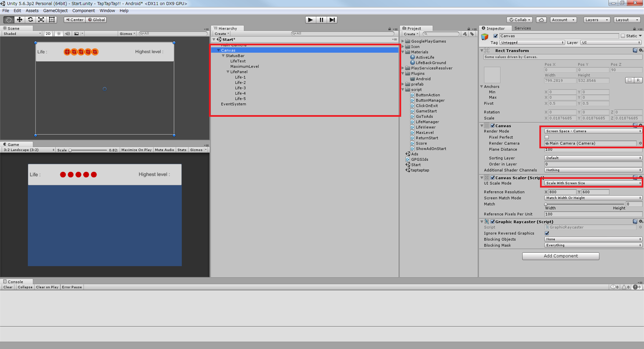The height and width of the screenshot is (349, 644).
Task: Select the GPGSIds script
Action: (x=420, y=159)
